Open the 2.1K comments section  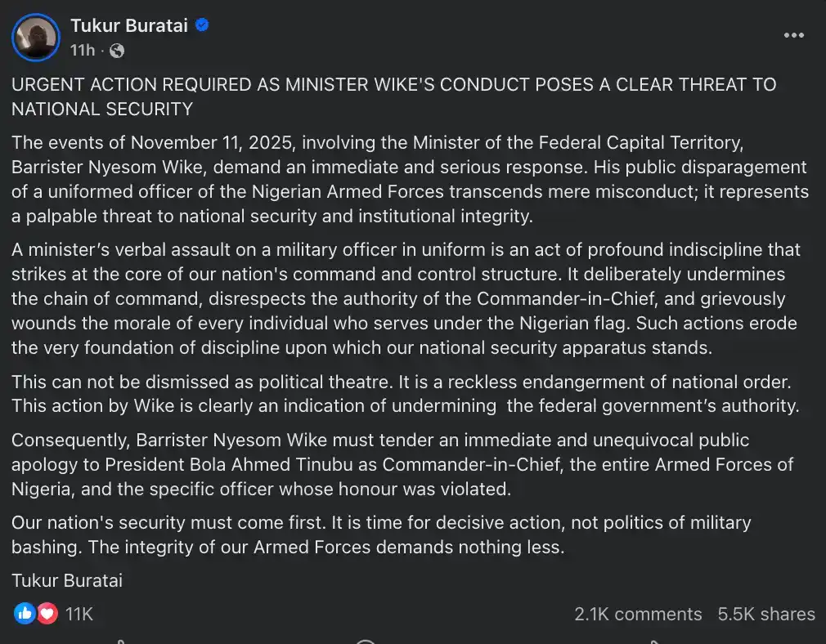point(638,614)
